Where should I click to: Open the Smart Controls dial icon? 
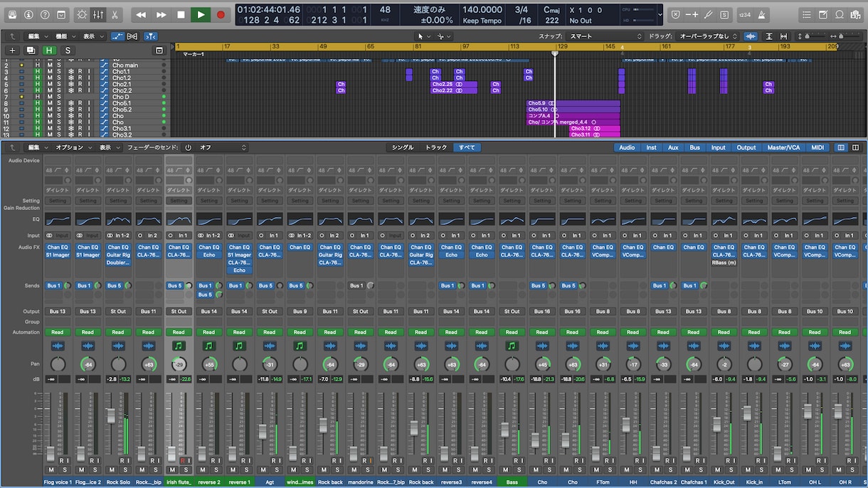click(82, 14)
